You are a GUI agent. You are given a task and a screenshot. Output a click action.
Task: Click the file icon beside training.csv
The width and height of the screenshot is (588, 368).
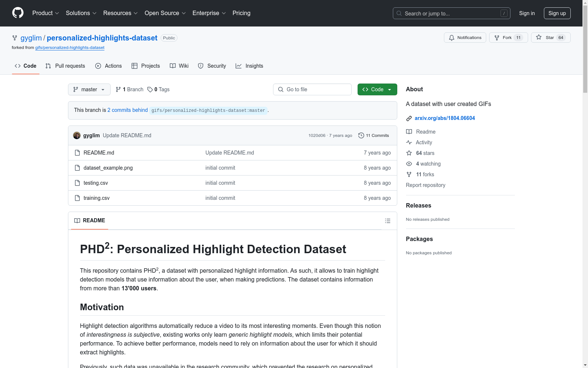pos(77,198)
